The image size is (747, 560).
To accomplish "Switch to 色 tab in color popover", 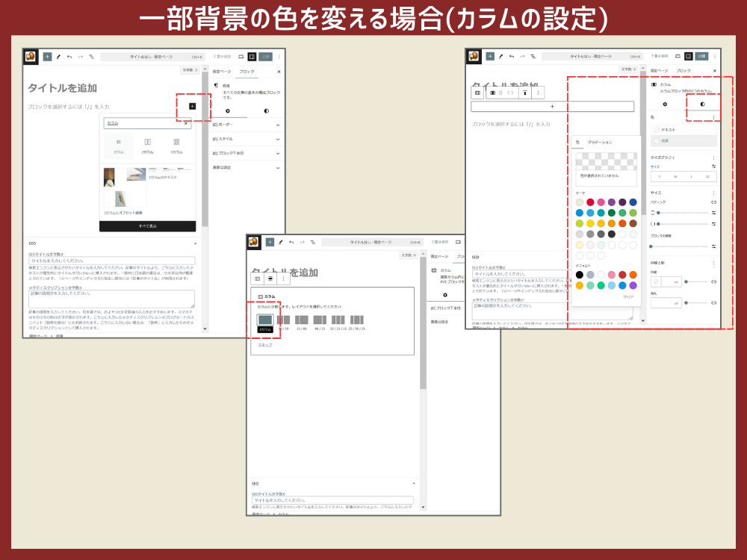I will (x=577, y=143).
